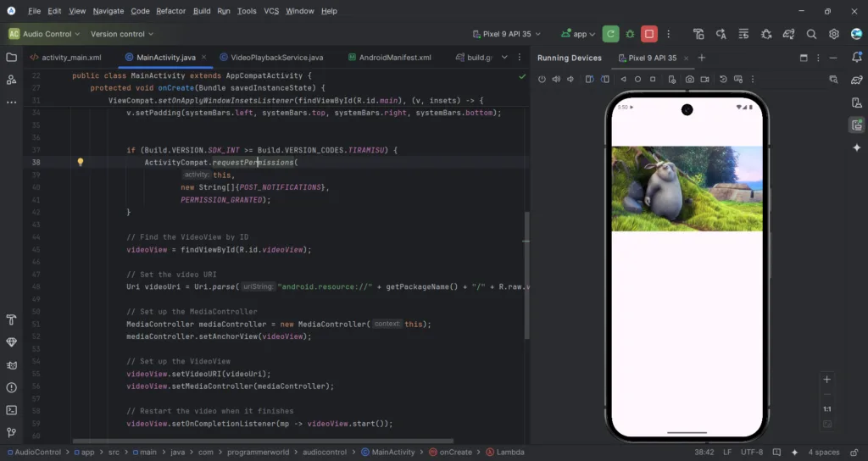Toggle the Project folder tool window
This screenshot has height=461, width=868.
(11, 57)
